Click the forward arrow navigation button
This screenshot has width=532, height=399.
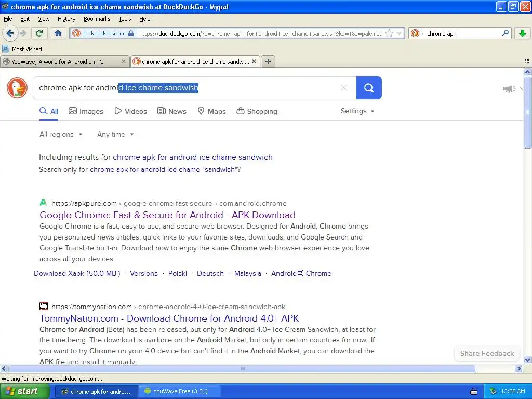23,33
